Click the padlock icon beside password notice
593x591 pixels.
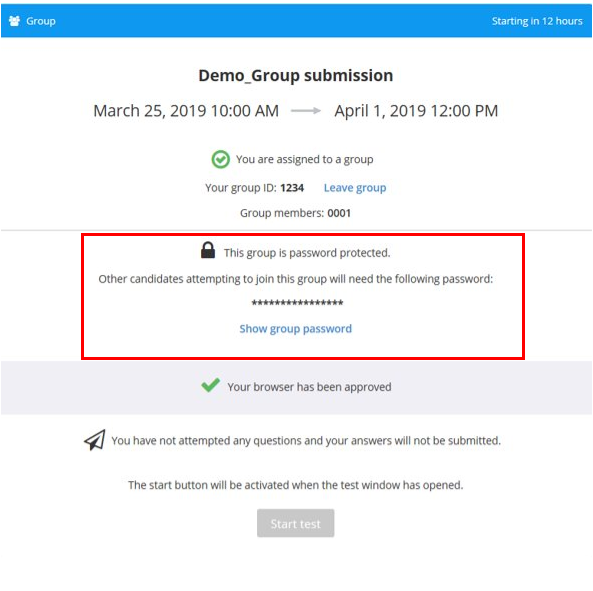point(208,250)
